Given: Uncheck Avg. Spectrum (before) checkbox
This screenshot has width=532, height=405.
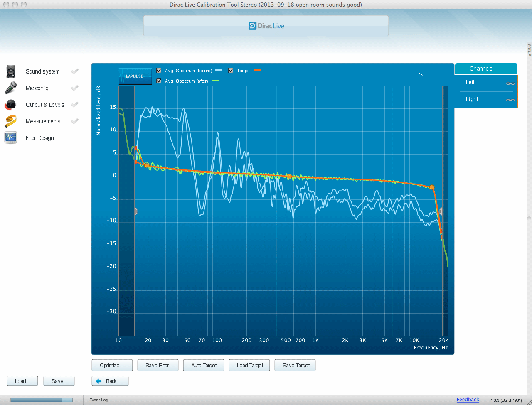Looking at the screenshot, I should coord(159,71).
